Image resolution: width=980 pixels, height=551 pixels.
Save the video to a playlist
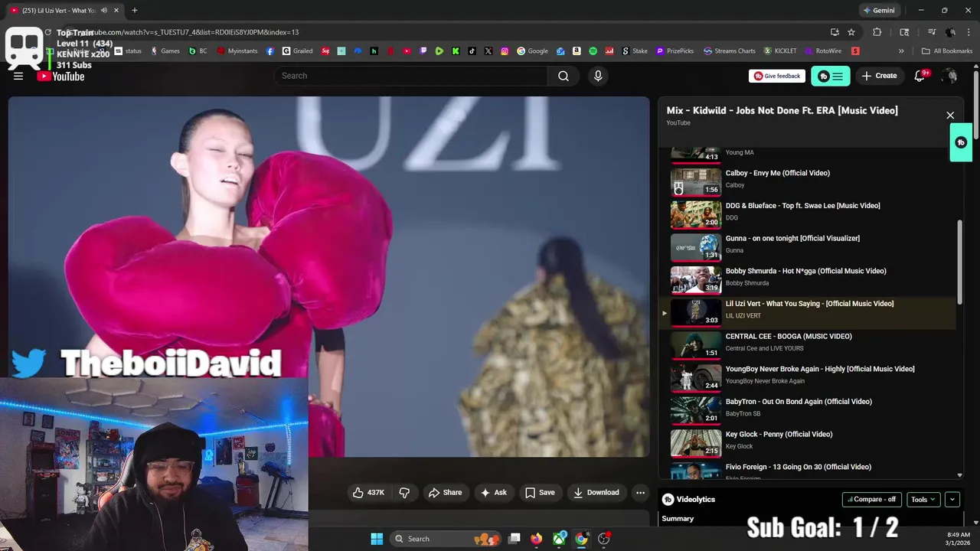[540, 492]
